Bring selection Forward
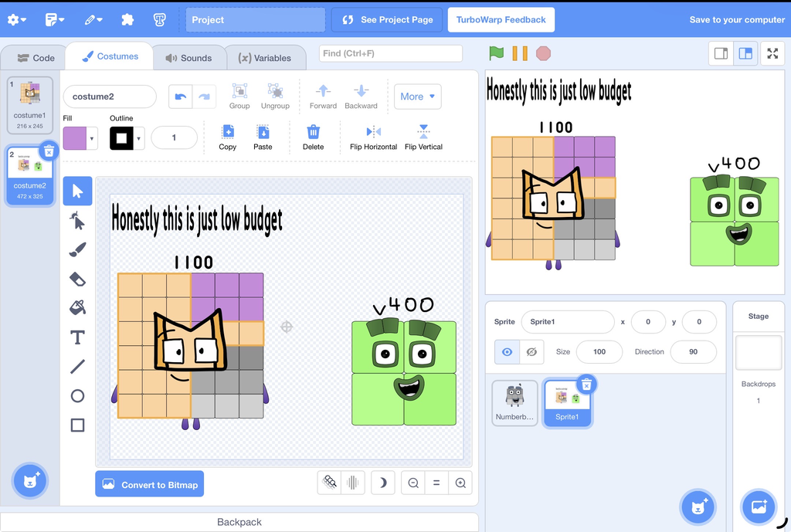The width and height of the screenshot is (791, 532). pos(323,97)
